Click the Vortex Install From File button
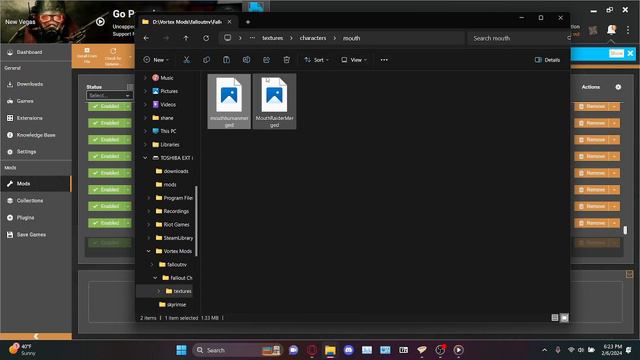 87,56
